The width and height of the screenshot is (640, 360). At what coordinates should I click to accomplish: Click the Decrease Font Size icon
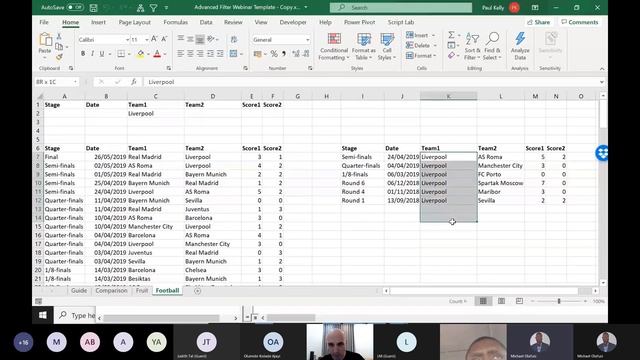pos(164,39)
